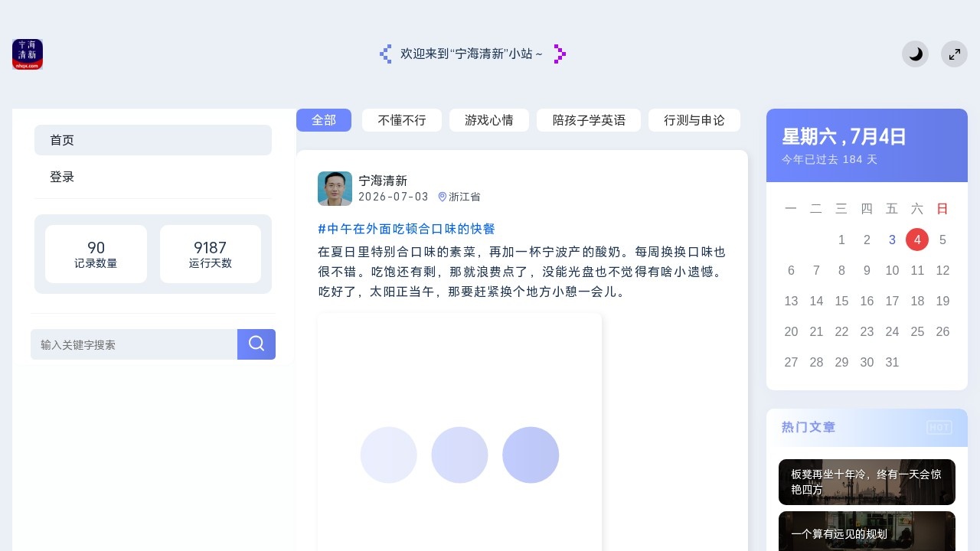Click the post date 2026-07-03

pyautogui.click(x=394, y=197)
